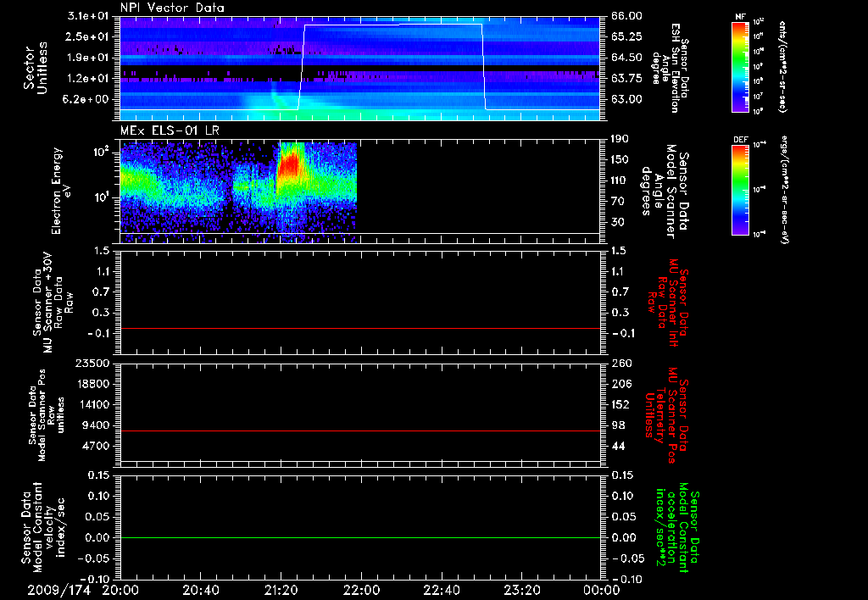
Task: Select the 21:20 time tick label
Action: (281, 590)
